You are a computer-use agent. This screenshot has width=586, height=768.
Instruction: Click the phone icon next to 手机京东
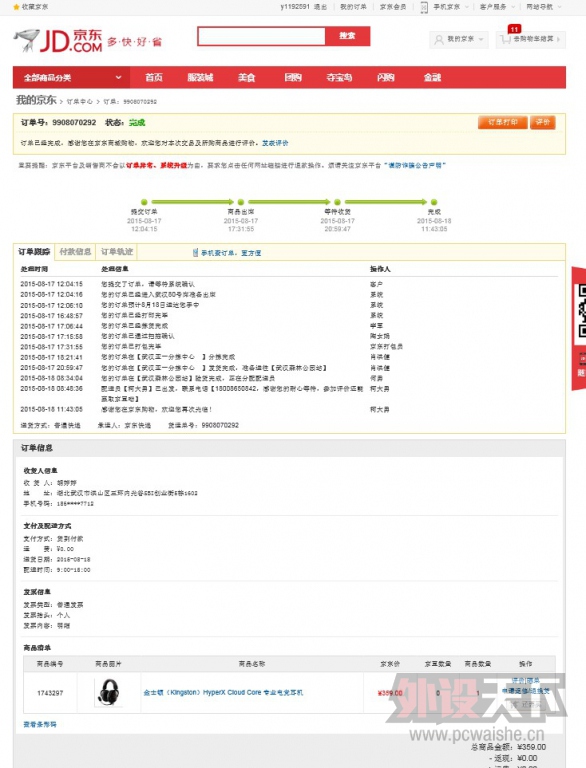[x=424, y=7]
